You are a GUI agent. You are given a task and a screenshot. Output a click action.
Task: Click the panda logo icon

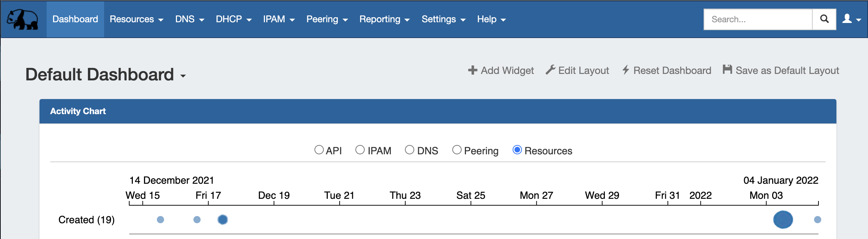(x=23, y=19)
